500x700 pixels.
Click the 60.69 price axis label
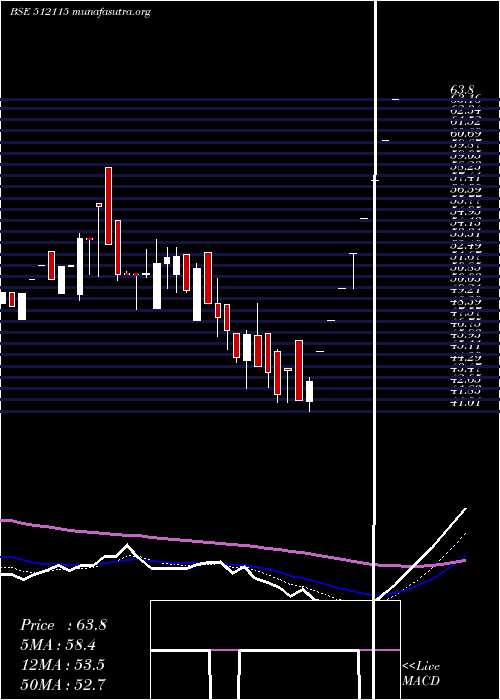465,133
